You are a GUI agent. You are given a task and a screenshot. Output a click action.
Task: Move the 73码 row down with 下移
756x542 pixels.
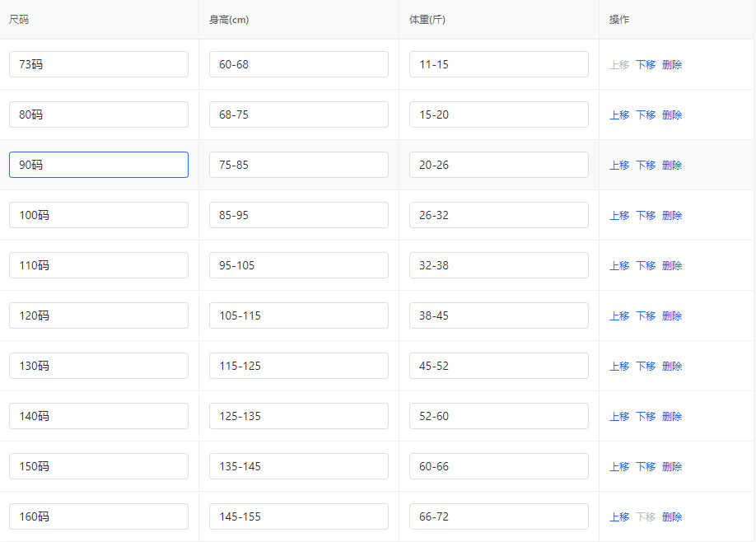coord(646,65)
